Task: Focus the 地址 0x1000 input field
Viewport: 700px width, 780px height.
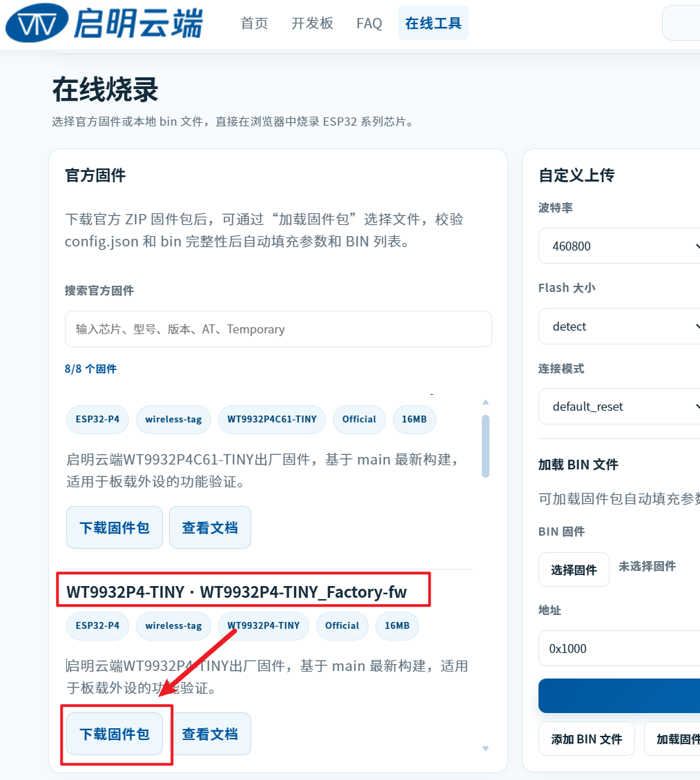Action: [619, 648]
